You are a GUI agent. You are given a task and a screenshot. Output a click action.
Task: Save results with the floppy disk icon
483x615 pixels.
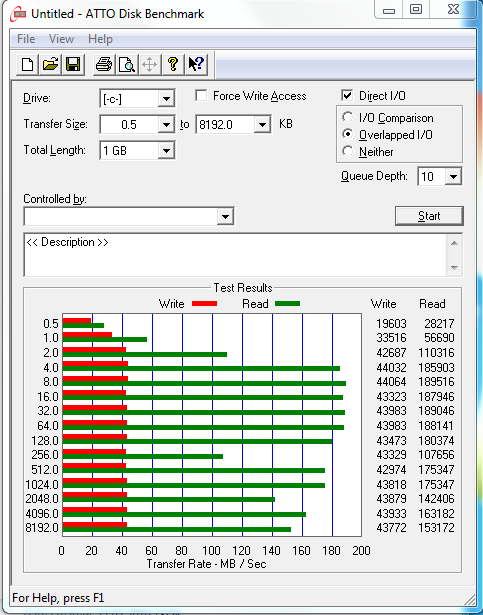click(x=73, y=64)
